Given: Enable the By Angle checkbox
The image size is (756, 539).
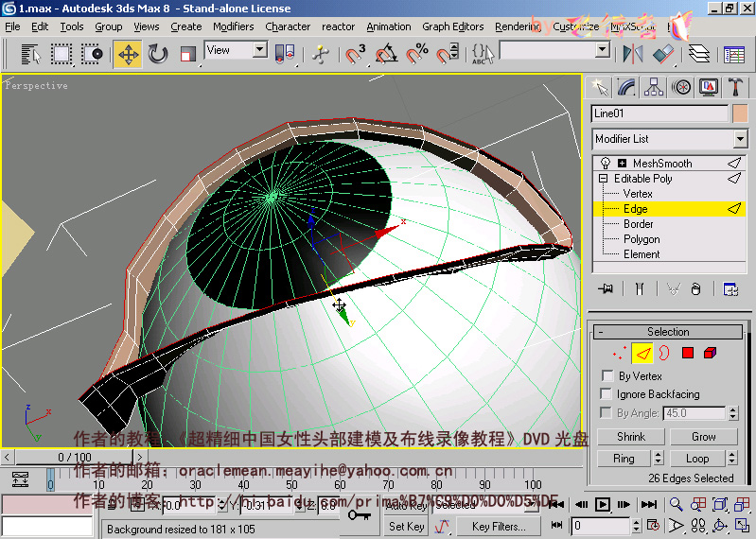Looking at the screenshot, I should click(606, 413).
